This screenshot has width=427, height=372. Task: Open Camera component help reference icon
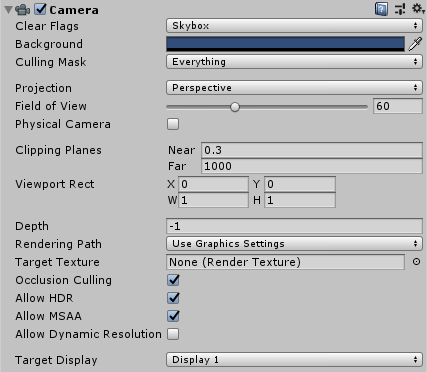[381, 9]
